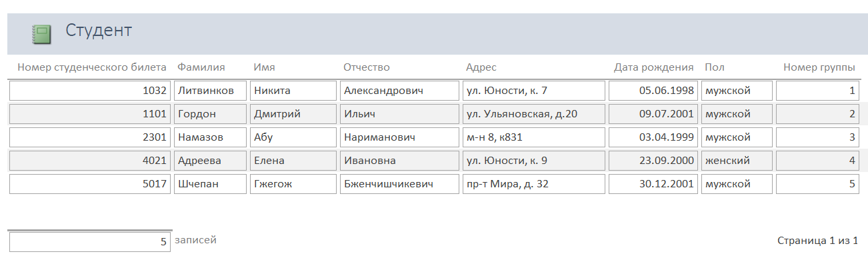868x260 pixels.
Task: Click birth date field 23.09.2000
Action: pos(654,161)
